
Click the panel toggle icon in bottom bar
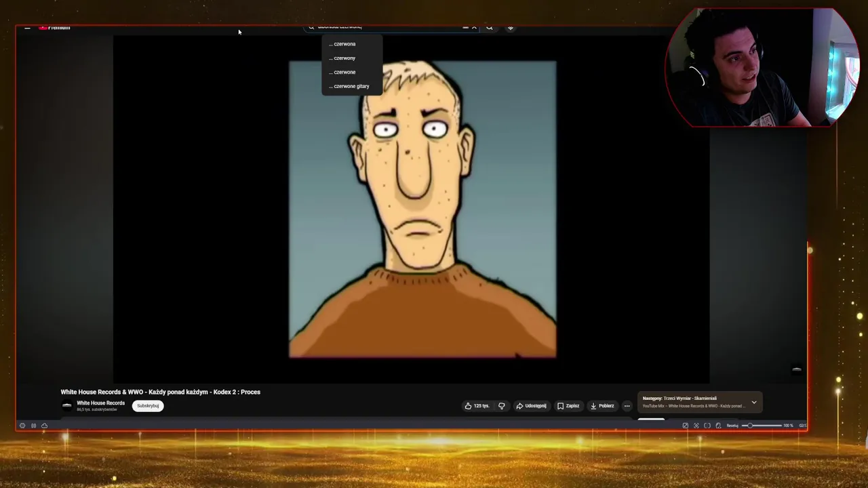pyautogui.click(x=33, y=426)
